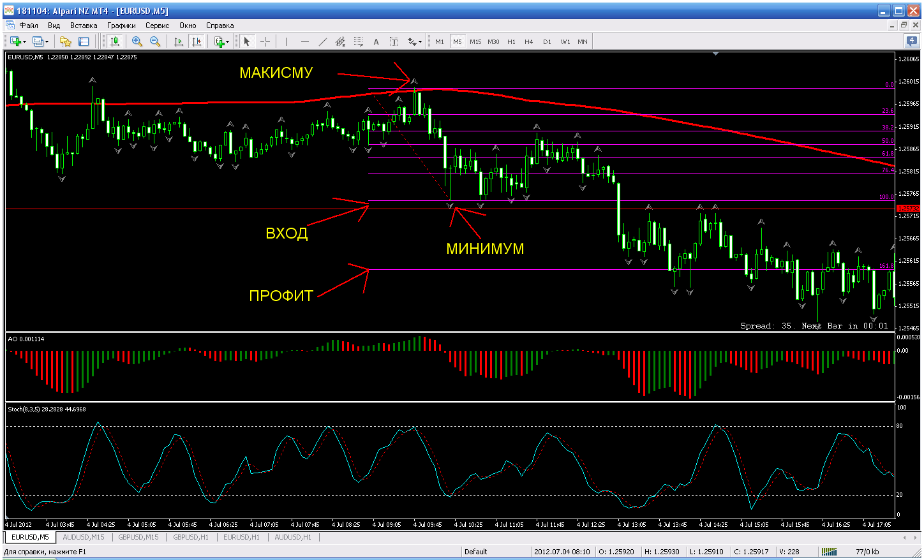924x560 pixels.
Task: Select the Trendline drawing tool
Action: pos(322,41)
